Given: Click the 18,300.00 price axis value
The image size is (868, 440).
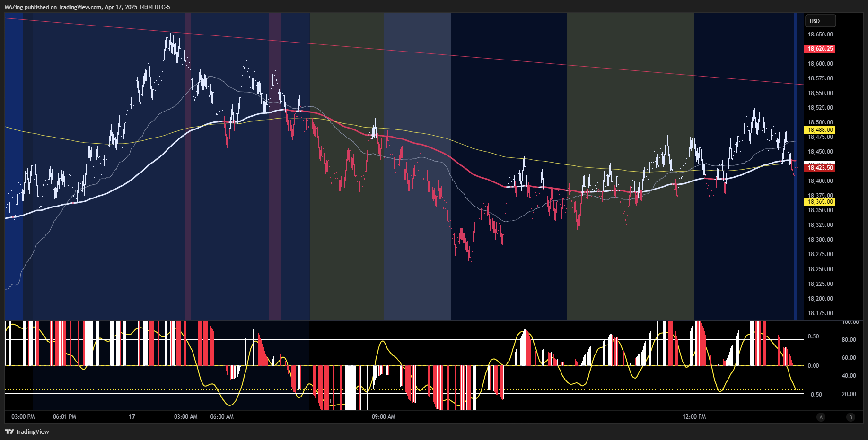Looking at the screenshot, I should (x=820, y=240).
